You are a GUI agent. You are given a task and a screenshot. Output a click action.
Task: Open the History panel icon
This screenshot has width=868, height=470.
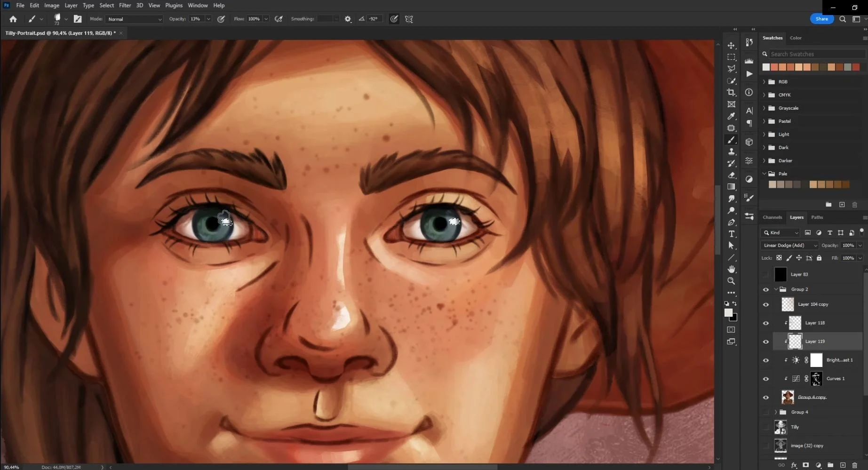pos(749,43)
